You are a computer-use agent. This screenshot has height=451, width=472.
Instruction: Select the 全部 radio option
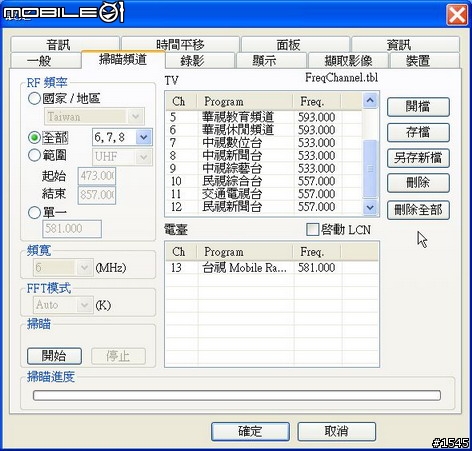(x=34, y=137)
